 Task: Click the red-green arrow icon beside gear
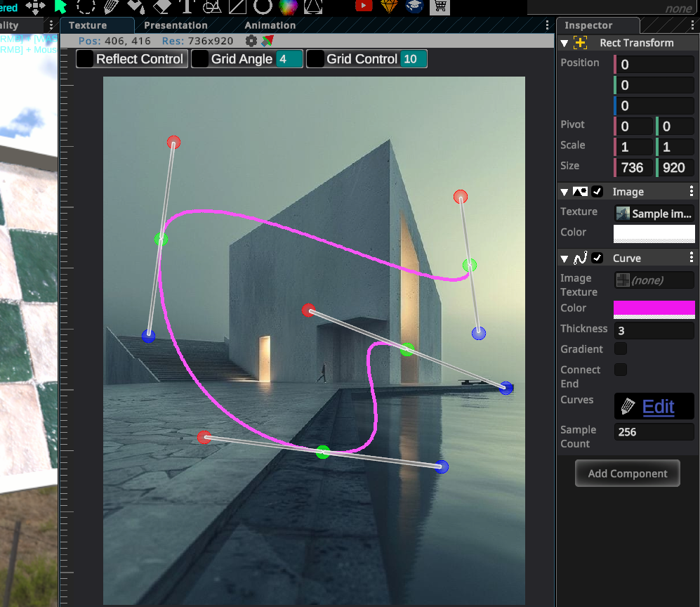point(267,41)
